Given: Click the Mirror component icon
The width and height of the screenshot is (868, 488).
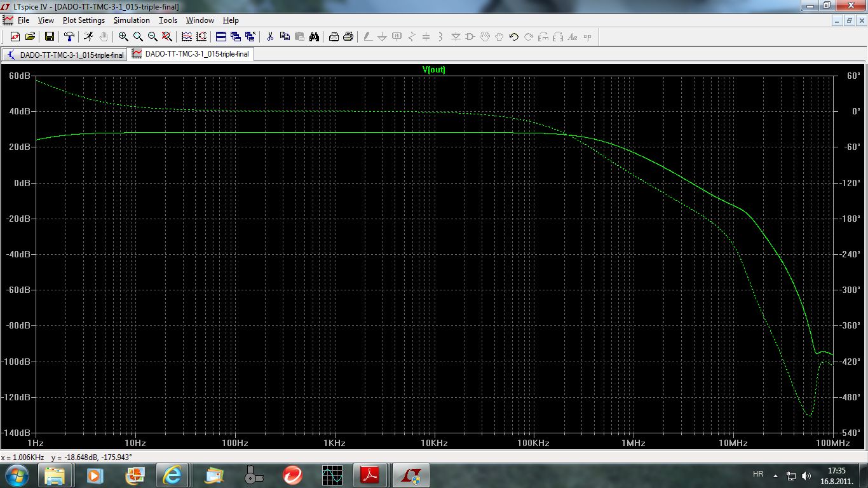Looking at the screenshot, I should 558,37.
